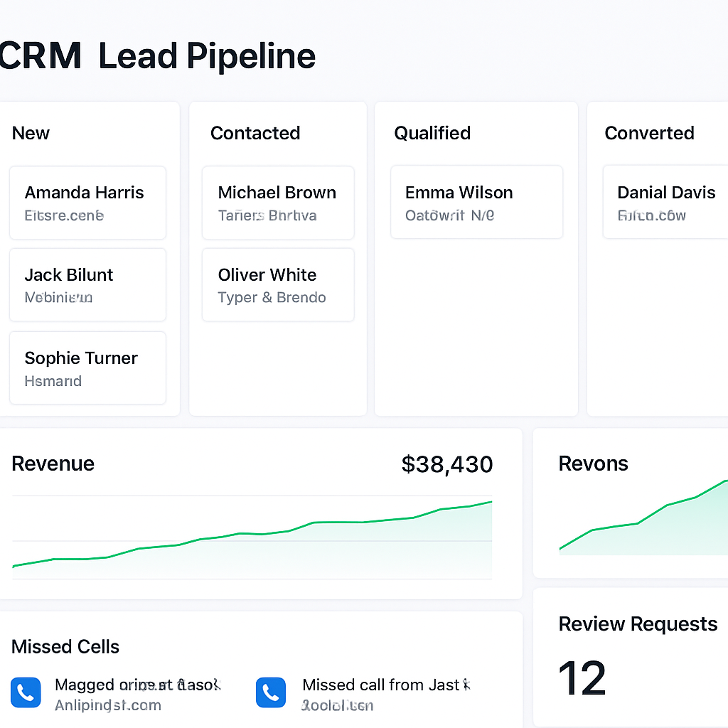This screenshot has width=728, height=728.
Task: Click the Qualified column header
Action: [x=432, y=133]
